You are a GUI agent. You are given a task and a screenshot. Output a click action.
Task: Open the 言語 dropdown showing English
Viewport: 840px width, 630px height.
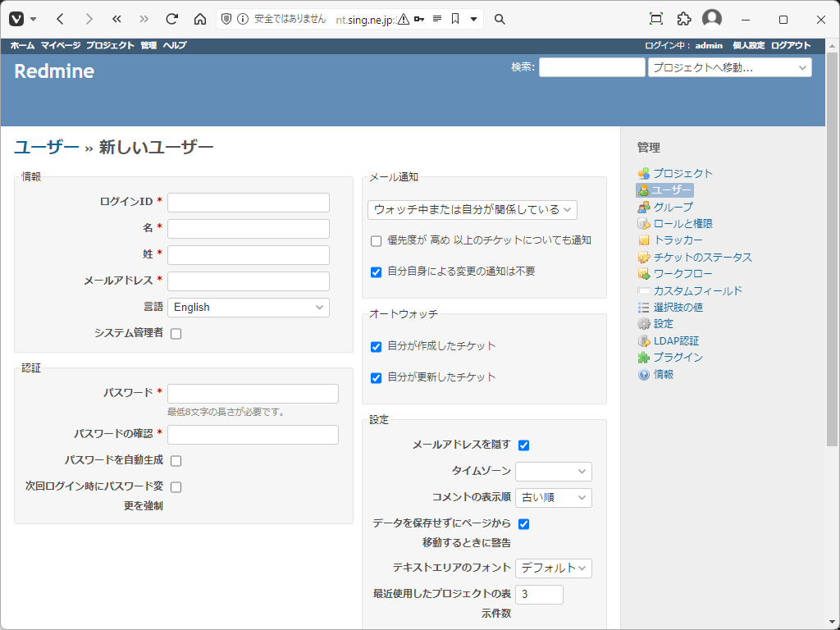[x=249, y=308]
